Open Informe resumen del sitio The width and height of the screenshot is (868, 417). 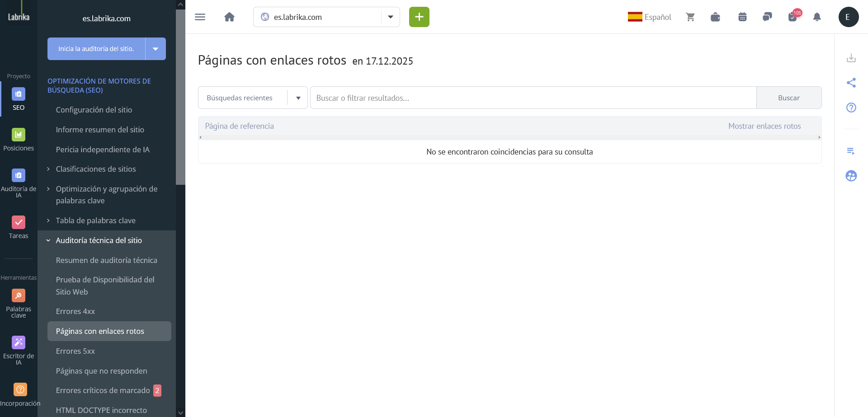(x=100, y=130)
